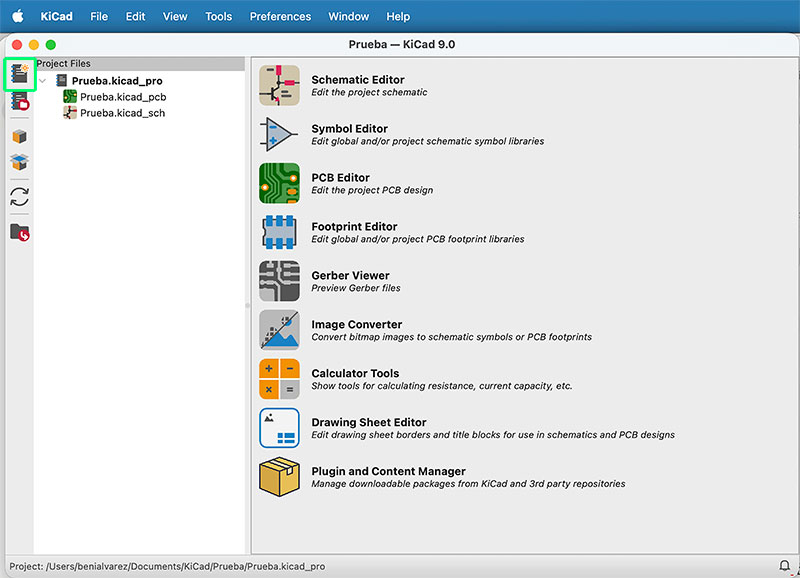Click the Plugin and Content Manager title

click(x=388, y=471)
